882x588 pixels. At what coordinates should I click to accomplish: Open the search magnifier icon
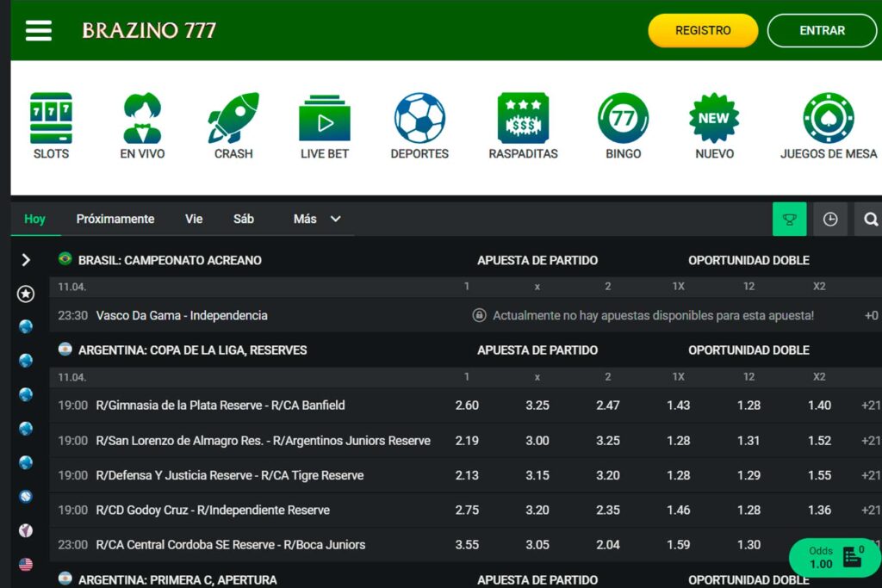tap(870, 220)
